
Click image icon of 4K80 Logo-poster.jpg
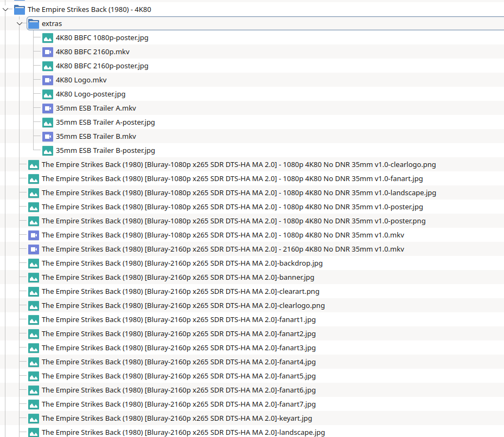coord(48,94)
